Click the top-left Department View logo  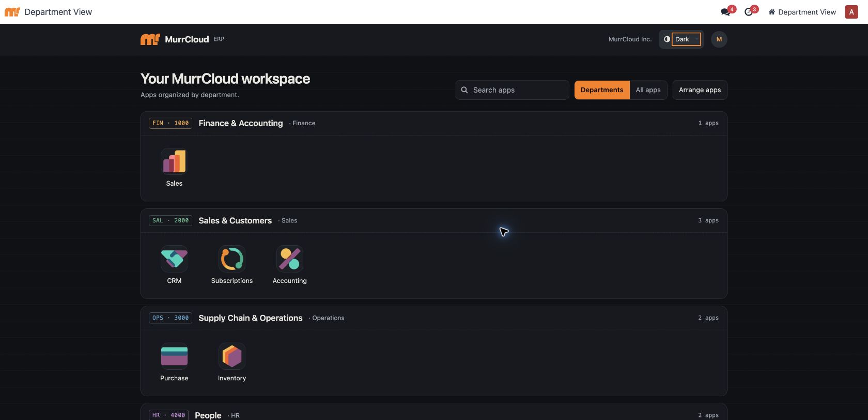[x=12, y=12]
